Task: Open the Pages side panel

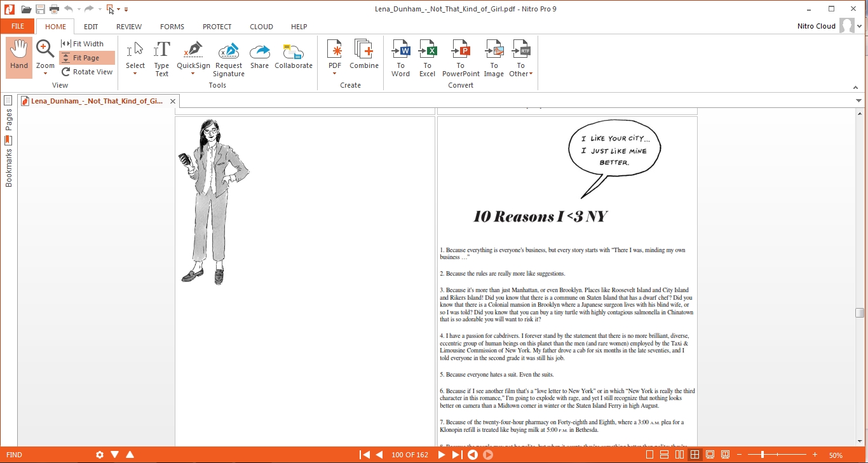Action: 8,114
